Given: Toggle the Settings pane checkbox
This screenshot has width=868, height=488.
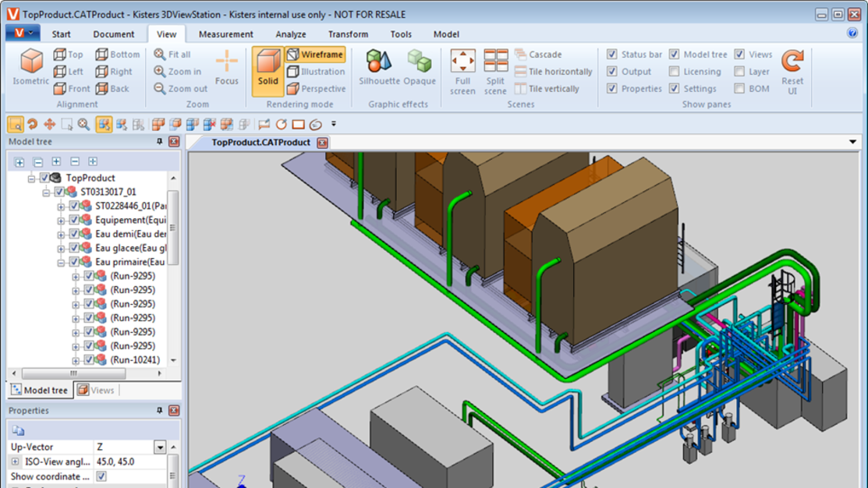Looking at the screenshot, I should pyautogui.click(x=675, y=89).
